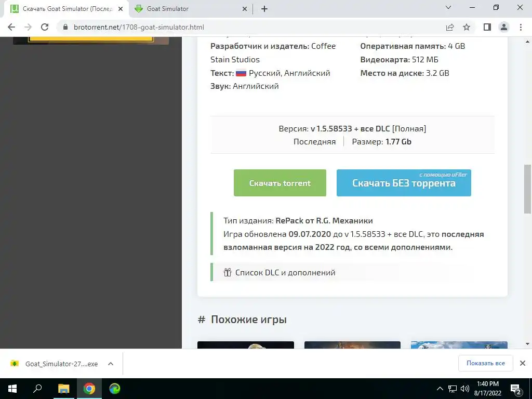Close the 'Goat Simulator' second tab
This screenshot has width=532, height=399.
coord(245,9)
